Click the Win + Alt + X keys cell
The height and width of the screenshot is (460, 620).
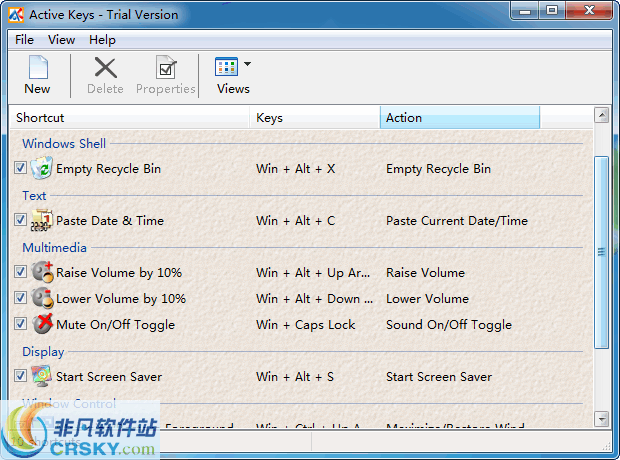(296, 169)
